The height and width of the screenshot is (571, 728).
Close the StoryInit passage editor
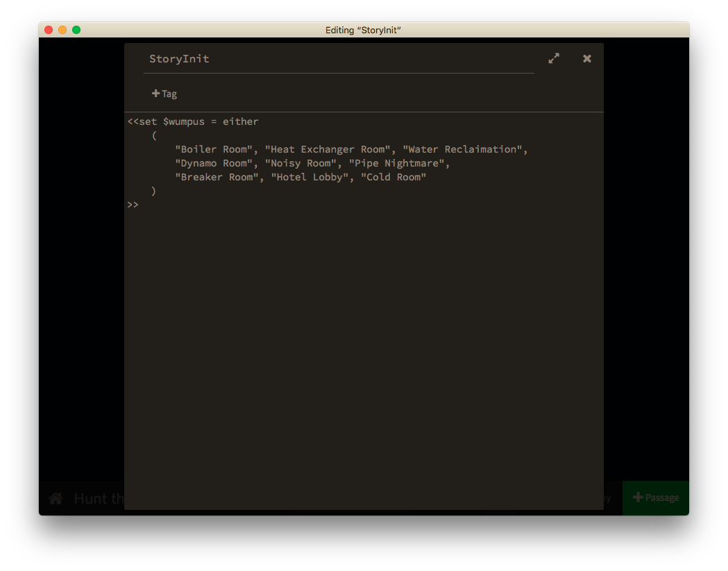pyautogui.click(x=586, y=58)
